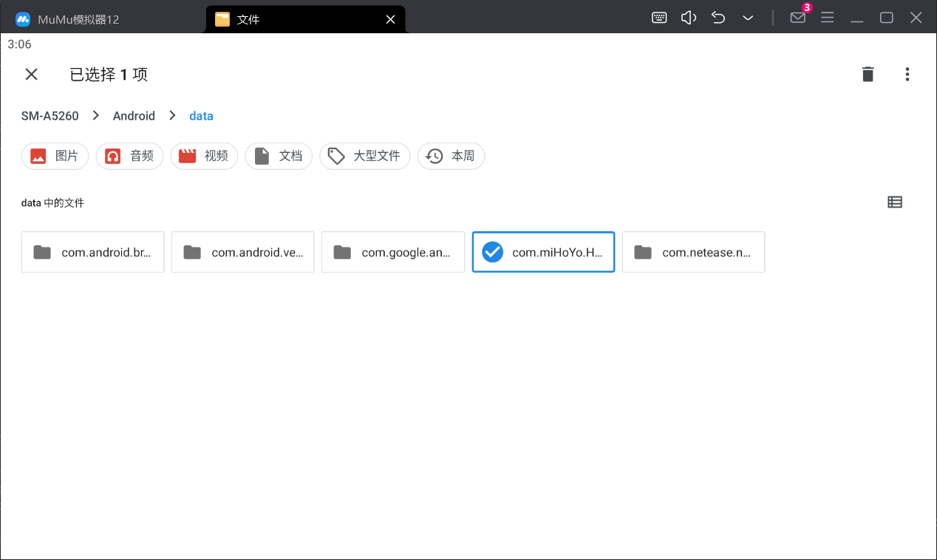
Task: Deselect the checked com.miHoYo folder
Action: 543,252
